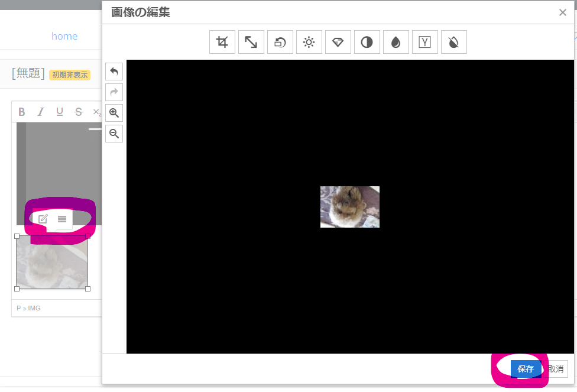Rotate the image using the rotate icon

click(280, 41)
